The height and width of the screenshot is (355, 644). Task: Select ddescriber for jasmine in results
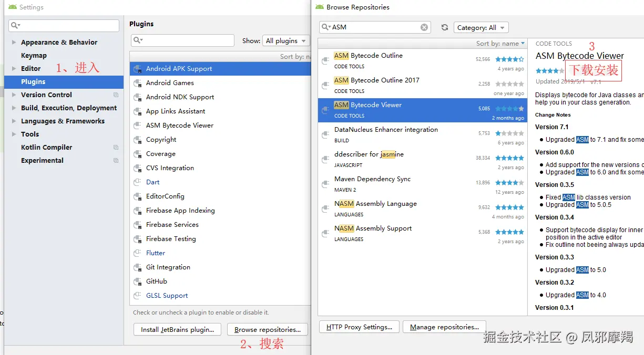click(x=423, y=160)
